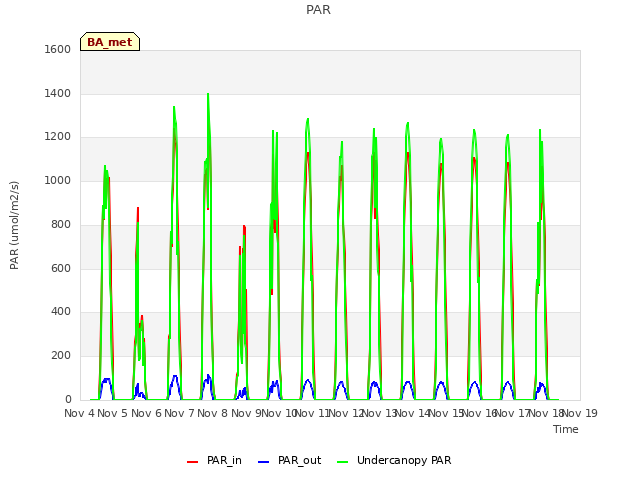640x480 pixels.
Task: Click the chart title PAR
Action: [x=318, y=9]
